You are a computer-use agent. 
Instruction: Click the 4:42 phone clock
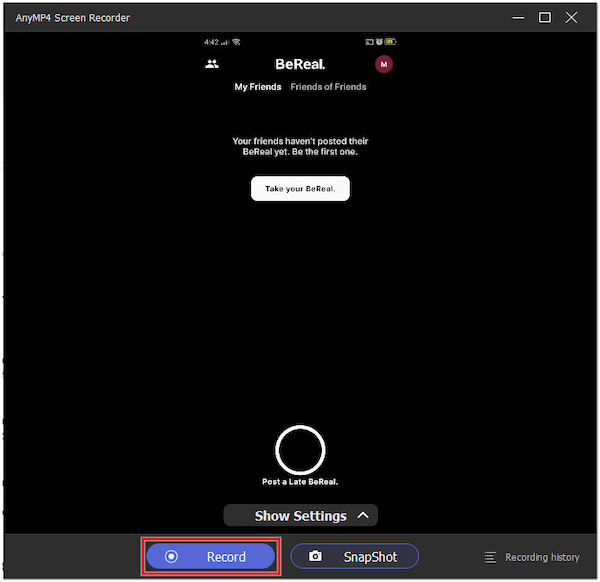pos(211,42)
